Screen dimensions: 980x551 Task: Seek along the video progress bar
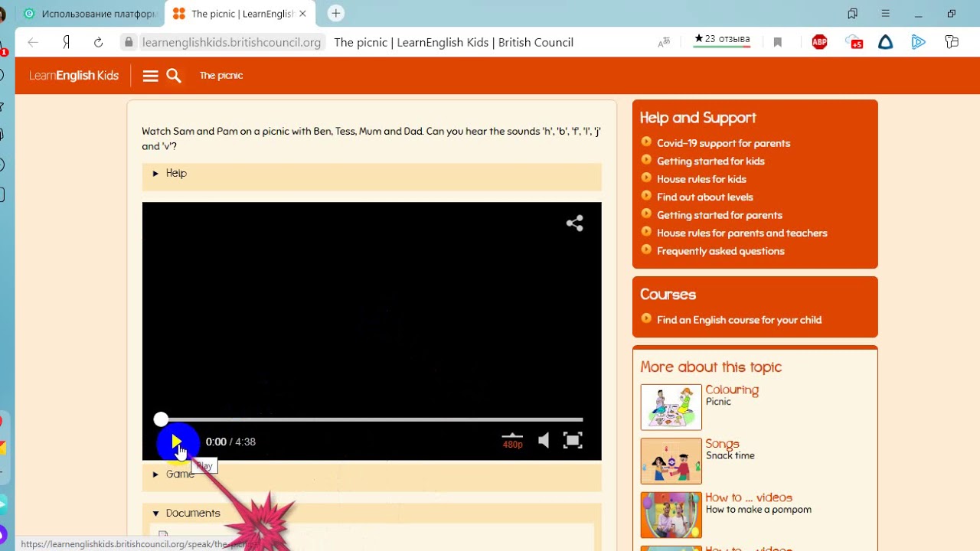coord(371,419)
